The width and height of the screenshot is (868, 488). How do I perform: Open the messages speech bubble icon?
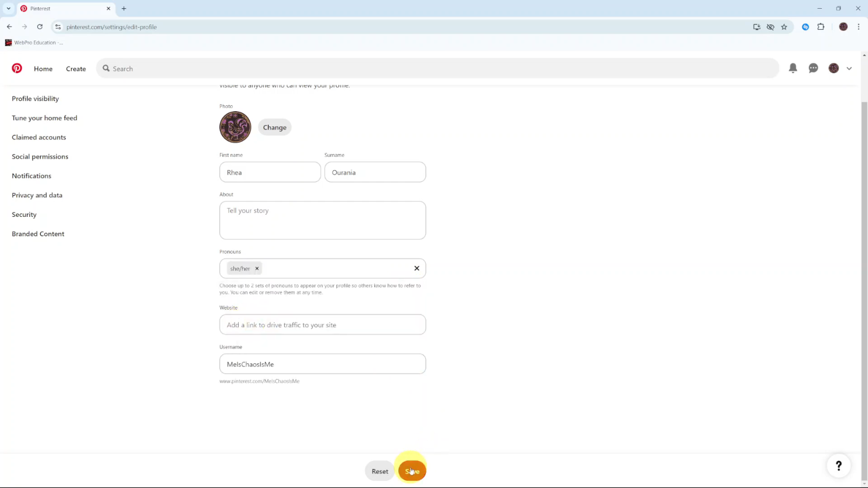[813, 68]
